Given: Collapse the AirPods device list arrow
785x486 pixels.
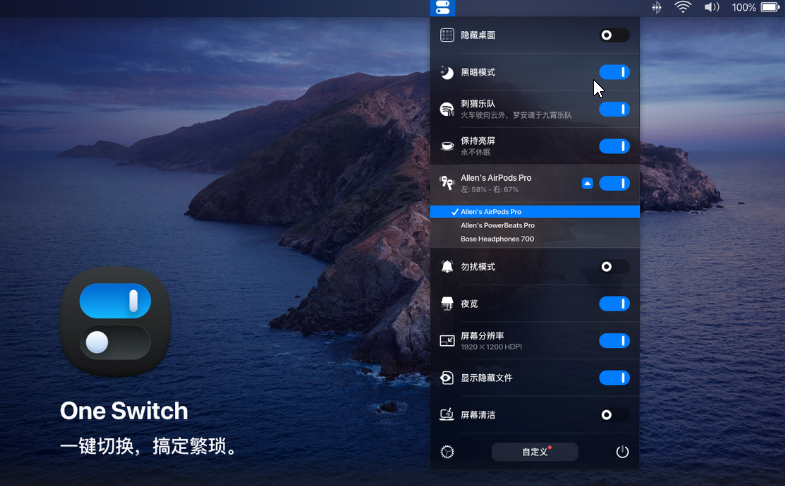Looking at the screenshot, I should [587, 183].
